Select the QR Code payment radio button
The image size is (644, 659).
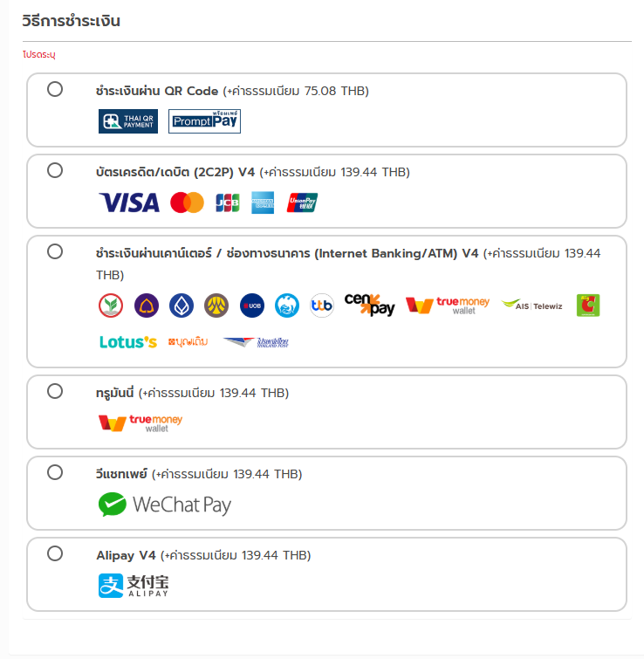[55, 89]
